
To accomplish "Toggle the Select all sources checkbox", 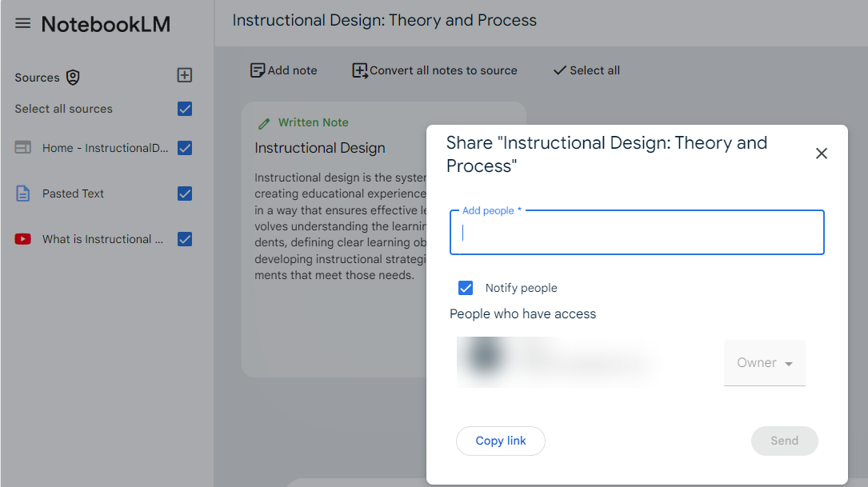I will tap(184, 109).
